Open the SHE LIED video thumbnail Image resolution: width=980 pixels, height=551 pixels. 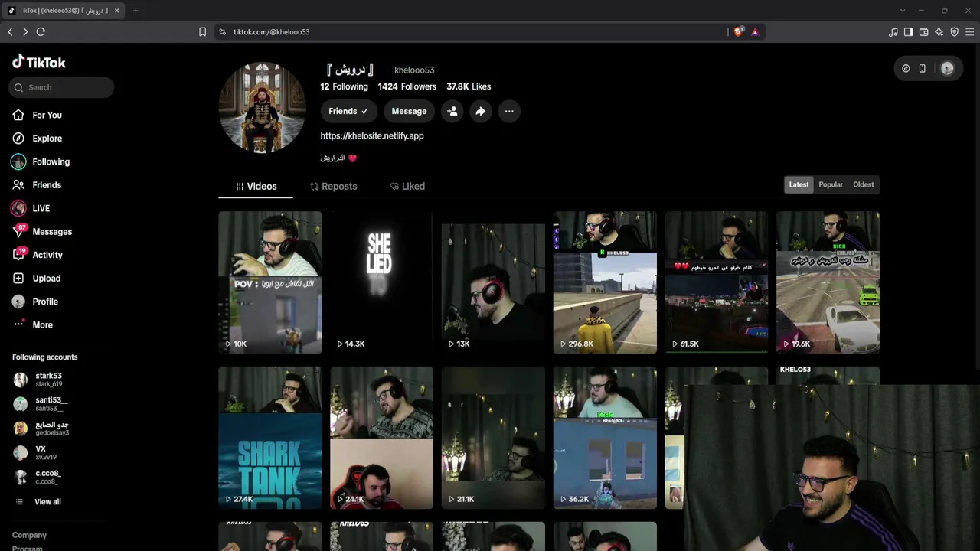pyautogui.click(x=381, y=282)
